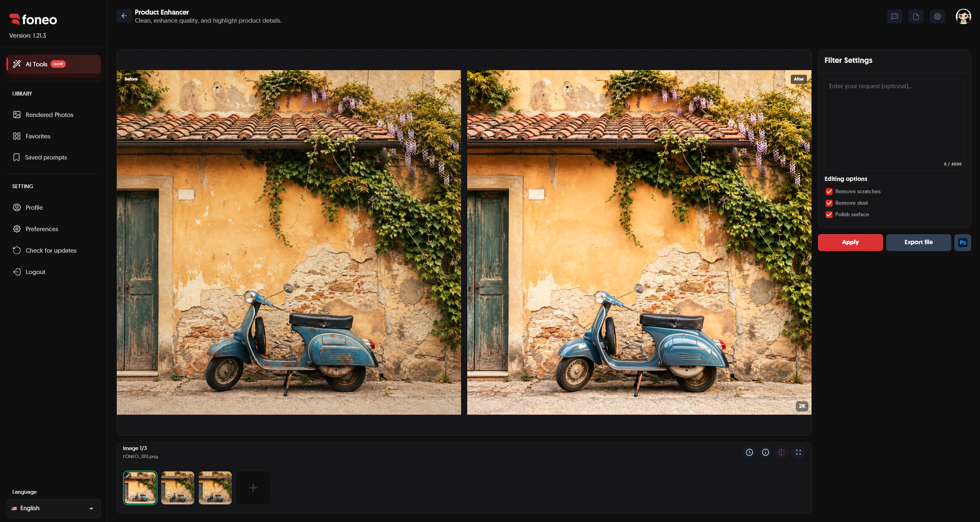Image resolution: width=980 pixels, height=522 pixels.
Task: Click the Version: 1.21.3 text
Action: pyautogui.click(x=28, y=35)
